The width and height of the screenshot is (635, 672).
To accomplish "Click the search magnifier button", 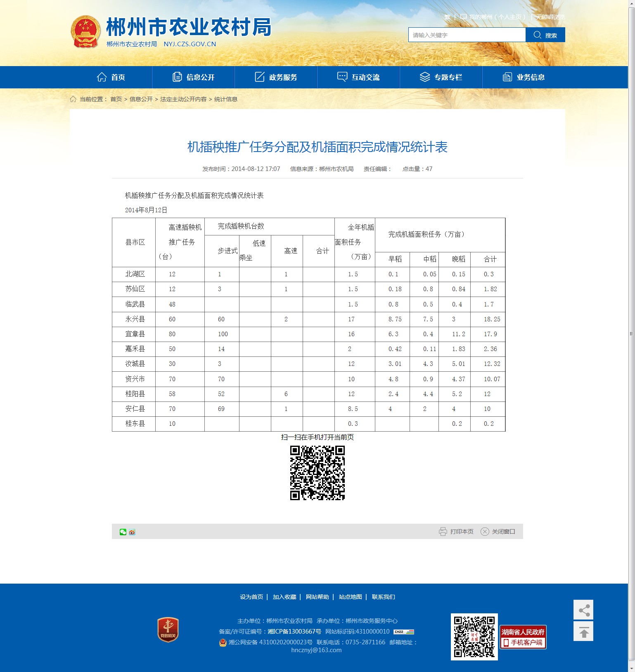I will click(545, 35).
